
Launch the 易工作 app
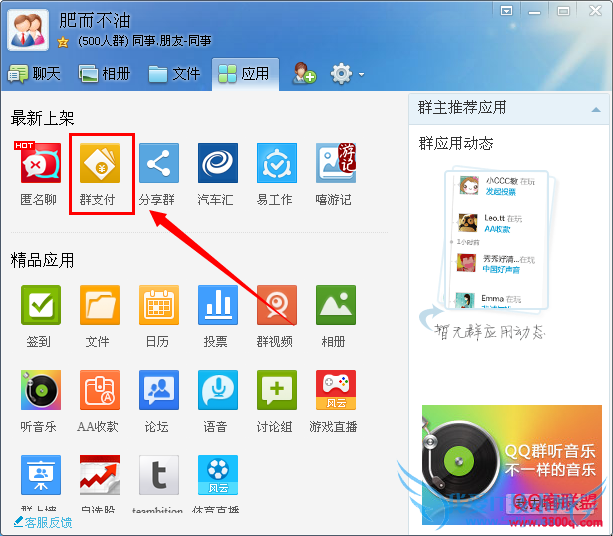point(277,163)
